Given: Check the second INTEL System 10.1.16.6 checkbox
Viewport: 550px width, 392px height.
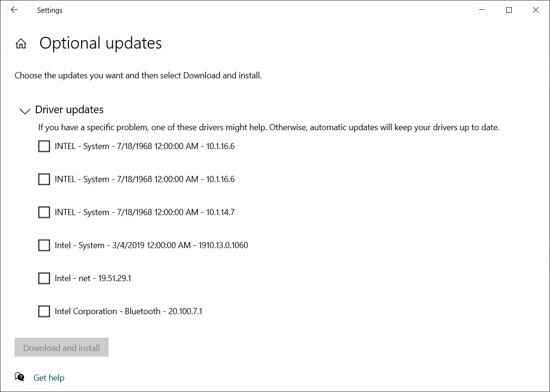Looking at the screenshot, I should click(44, 179).
